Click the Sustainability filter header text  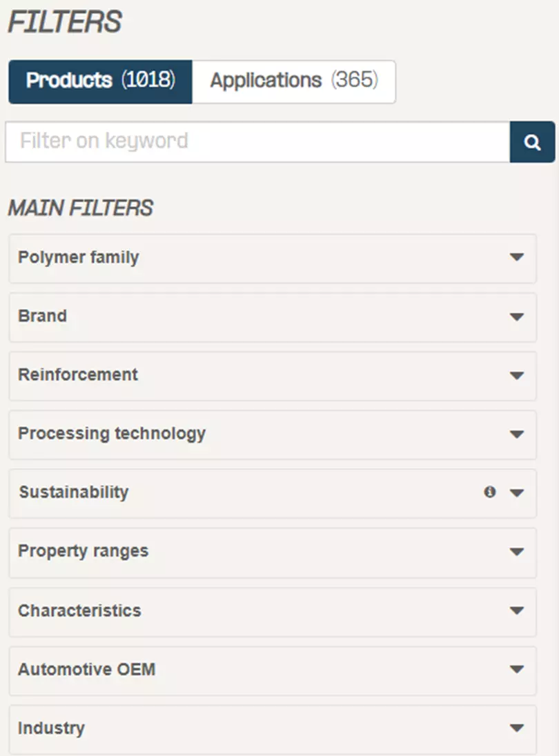(75, 493)
